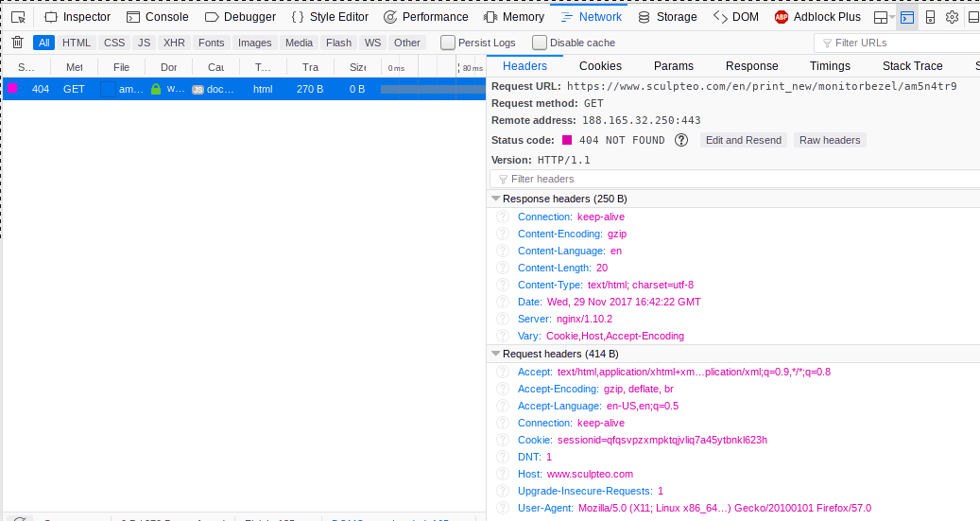The image size is (980, 521).
Task: Click magenta 404 status color square
Action: coord(567,140)
